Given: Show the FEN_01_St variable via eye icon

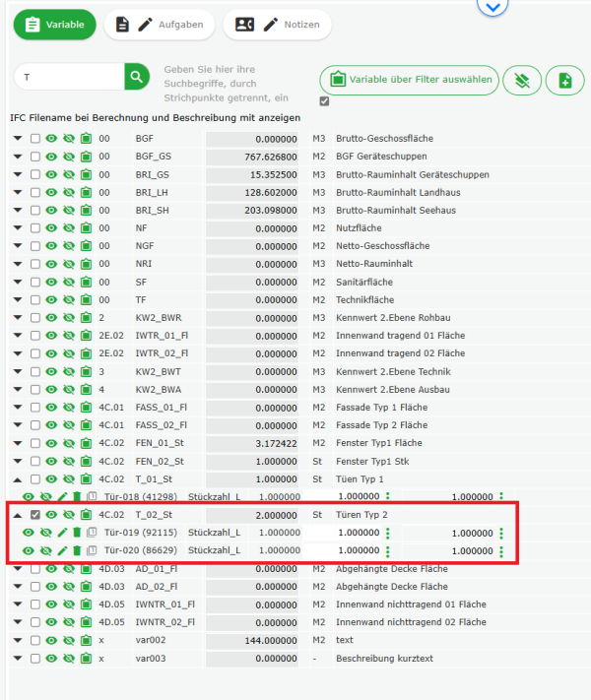Looking at the screenshot, I should coord(51,443).
